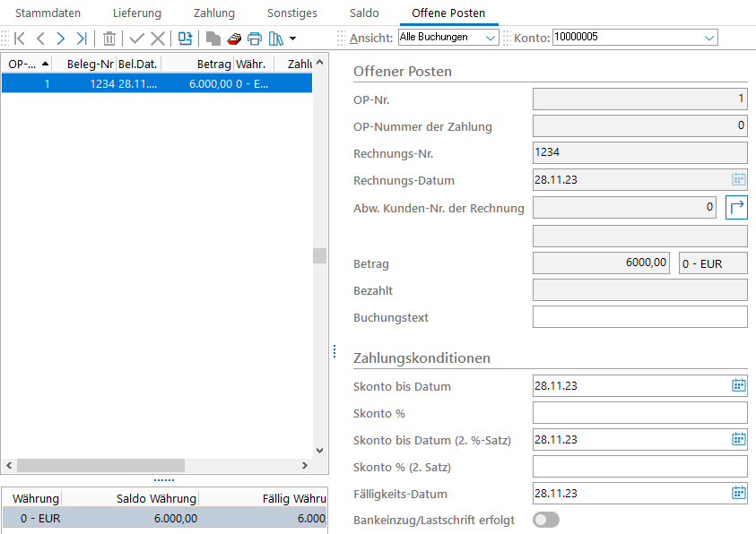756x534 pixels.
Task: Go to next record arrow
Action: pos(61,39)
